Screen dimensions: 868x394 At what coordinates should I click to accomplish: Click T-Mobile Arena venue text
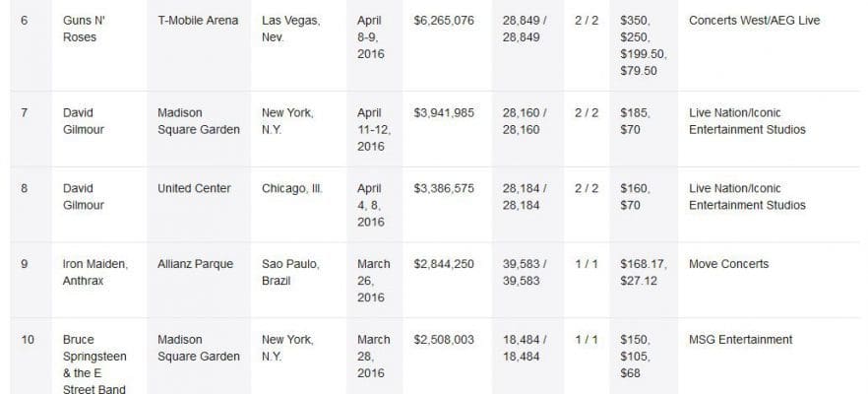[x=198, y=21]
